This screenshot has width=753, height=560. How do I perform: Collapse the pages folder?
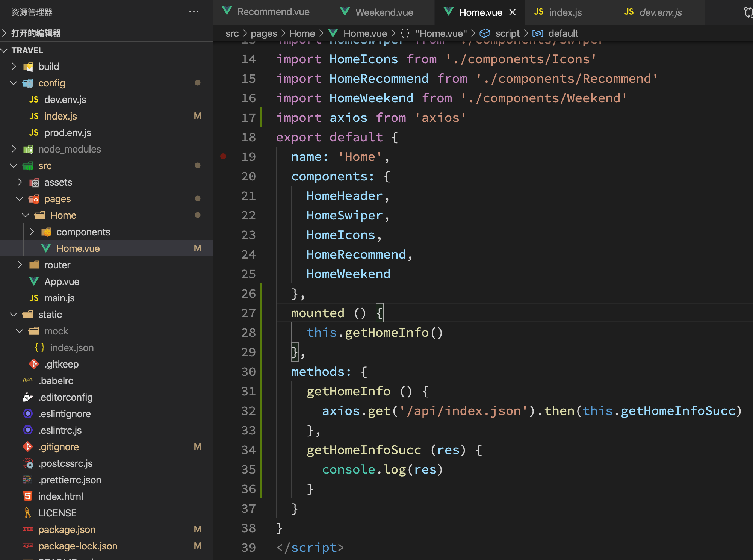pos(20,199)
